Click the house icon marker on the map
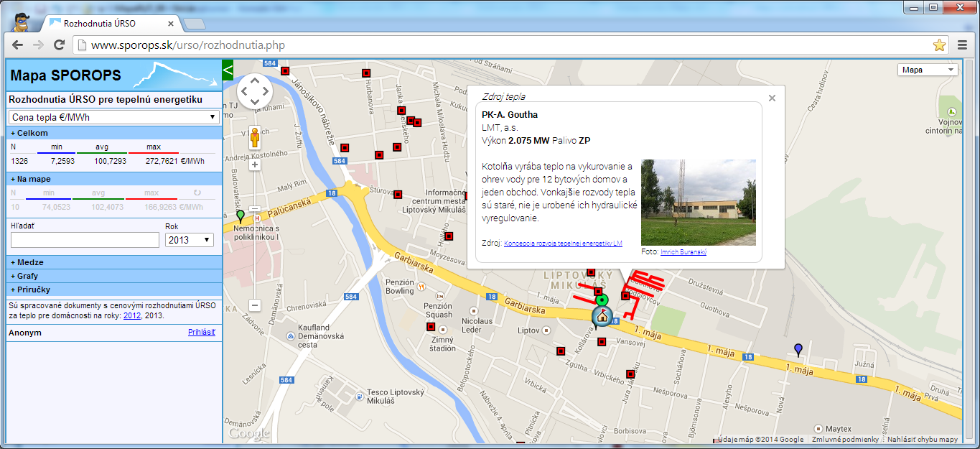 [x=602, y=315]
